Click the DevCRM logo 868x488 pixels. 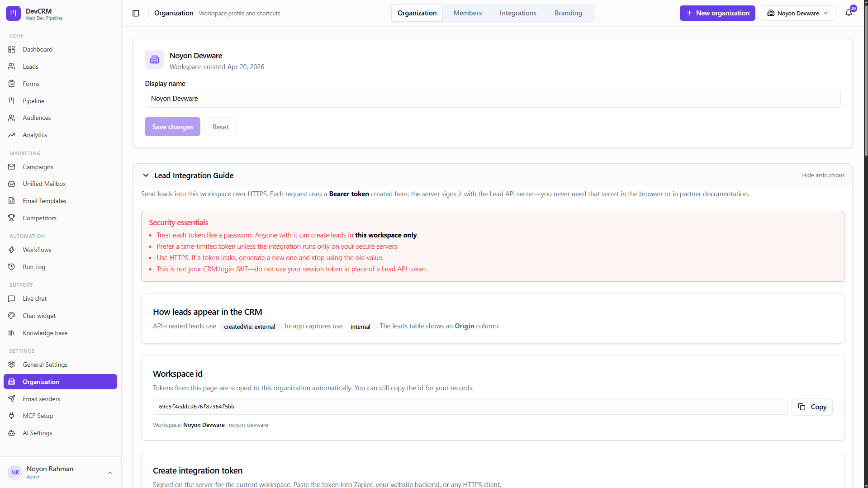pos(13,13)
